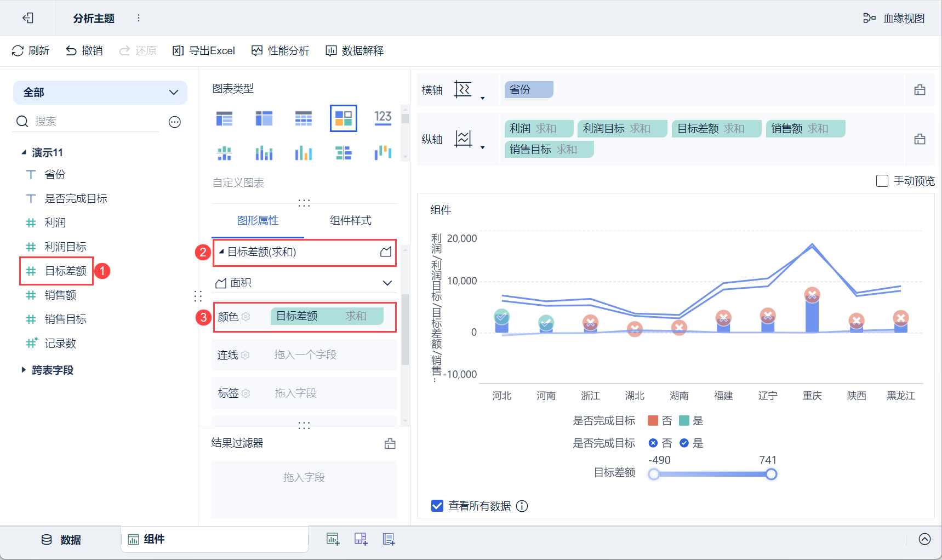Image resolution: width=942 pixels, height=560 pixels.
Task: Select the 记录数 field in the list
Action: pos(60,343)
